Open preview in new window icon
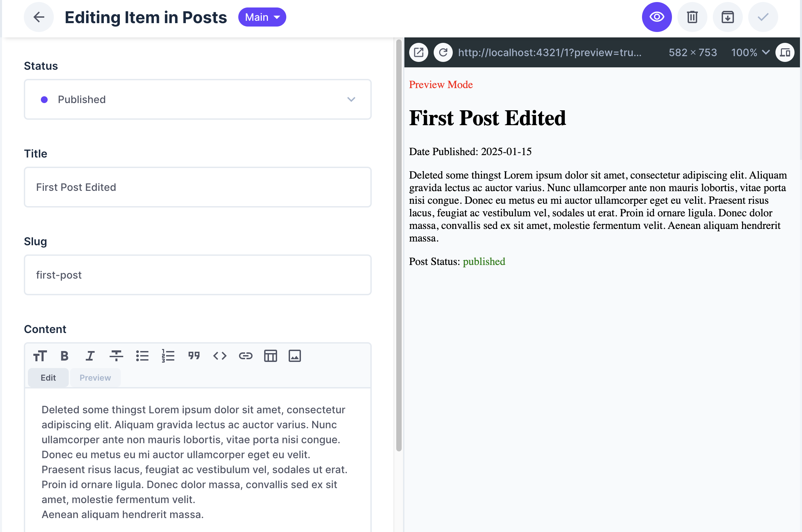Viewport: 802px width, 532px height. pos(418,52)
